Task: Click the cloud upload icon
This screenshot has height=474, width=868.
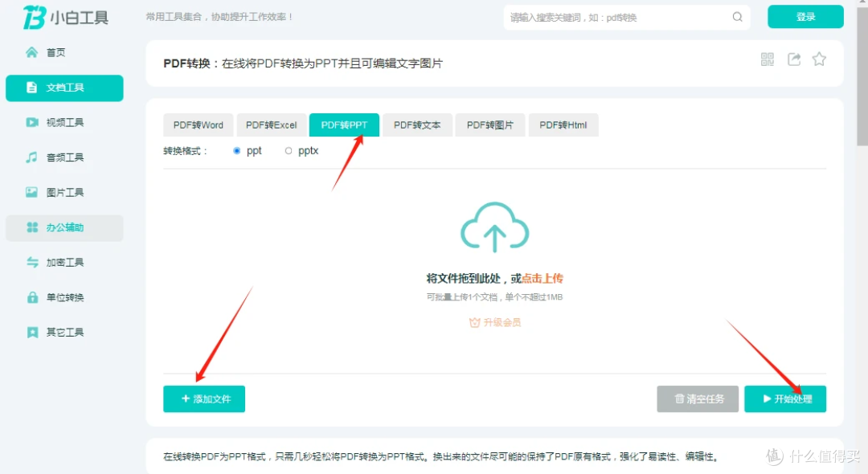Action: coord(495,227)
